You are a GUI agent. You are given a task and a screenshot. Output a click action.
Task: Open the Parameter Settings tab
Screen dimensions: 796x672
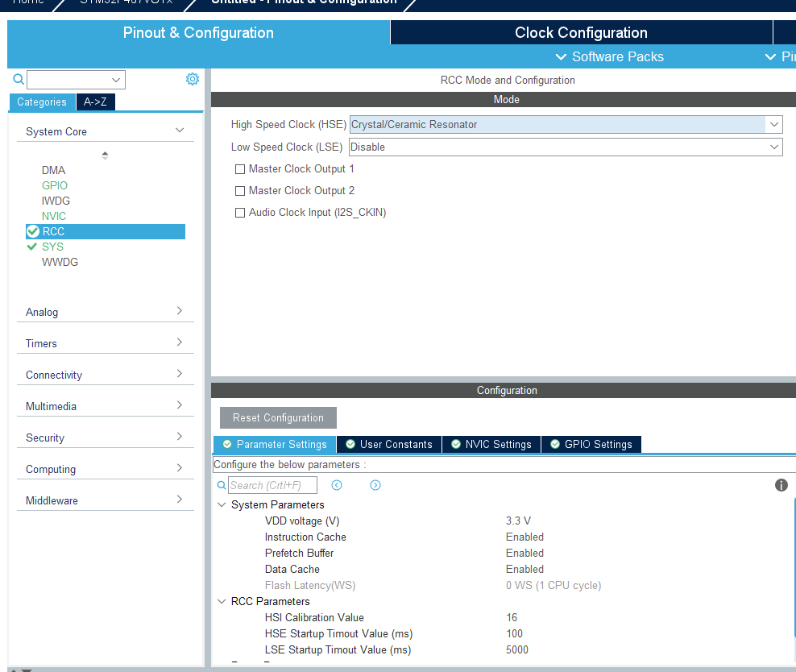click(x=275, y=445)
